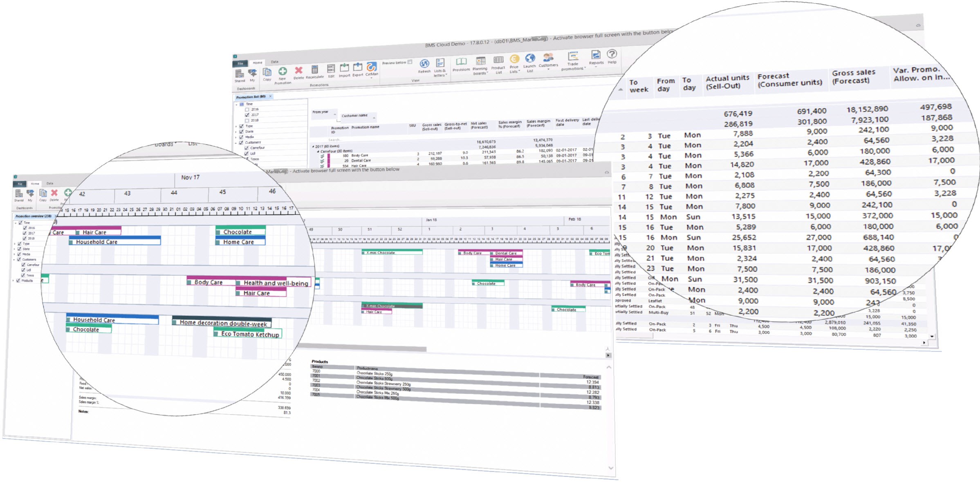Toggle Carrefour checkbox in Promotion list filter

coord(246,148)
